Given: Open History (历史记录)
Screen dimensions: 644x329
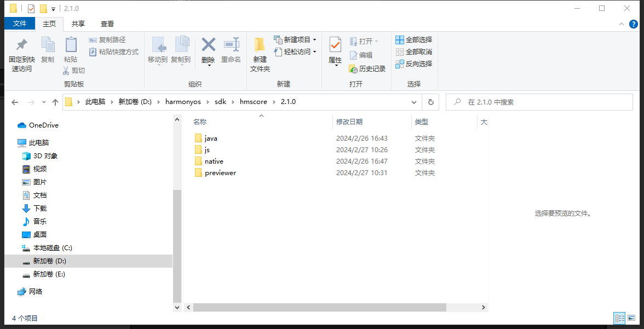Looking at the screenshot, I should [x=367, y=68].
